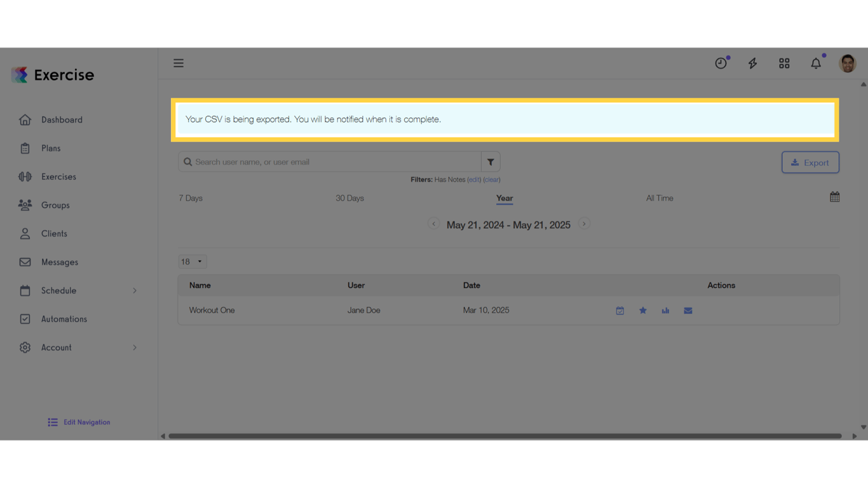868x488 pixels.
Task: Click the calendar icon for custom date range
Action: tap(834, 196)
